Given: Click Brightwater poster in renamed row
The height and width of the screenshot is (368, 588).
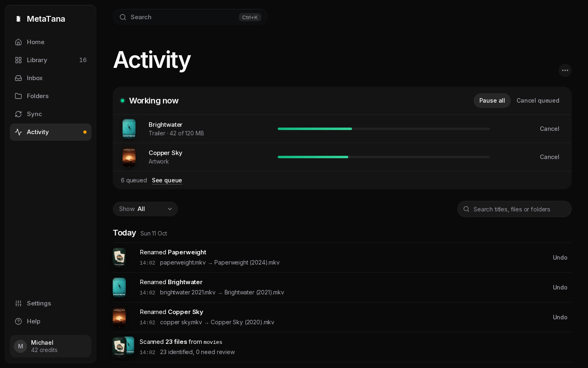Looking at the screenshot, I should click(119, 287).
